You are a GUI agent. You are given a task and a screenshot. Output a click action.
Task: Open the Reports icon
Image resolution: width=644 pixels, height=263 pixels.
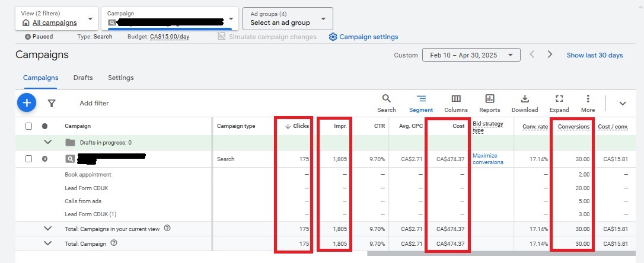pyautogui.click(x=490, y=103)
